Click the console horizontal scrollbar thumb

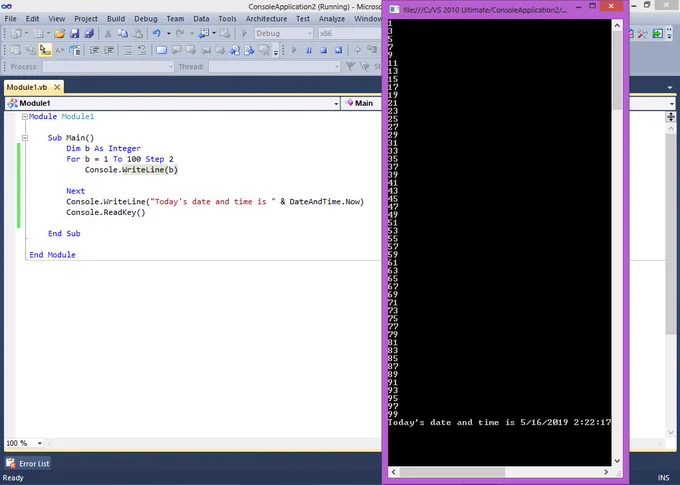[452, 472]
